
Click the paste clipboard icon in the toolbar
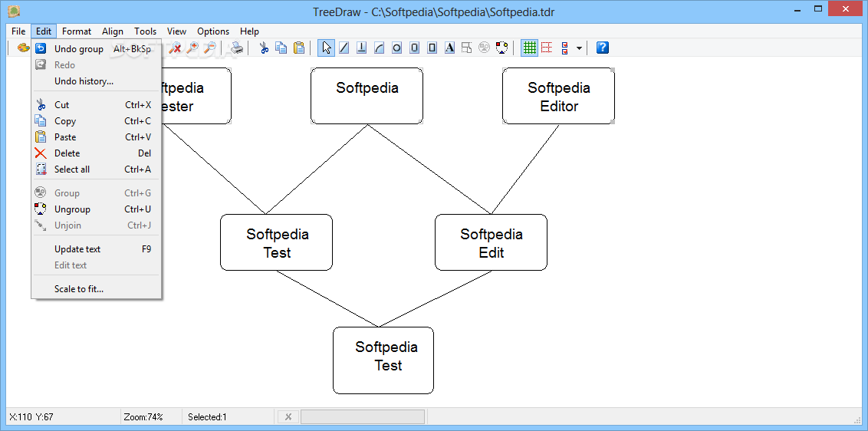(299, 48)
